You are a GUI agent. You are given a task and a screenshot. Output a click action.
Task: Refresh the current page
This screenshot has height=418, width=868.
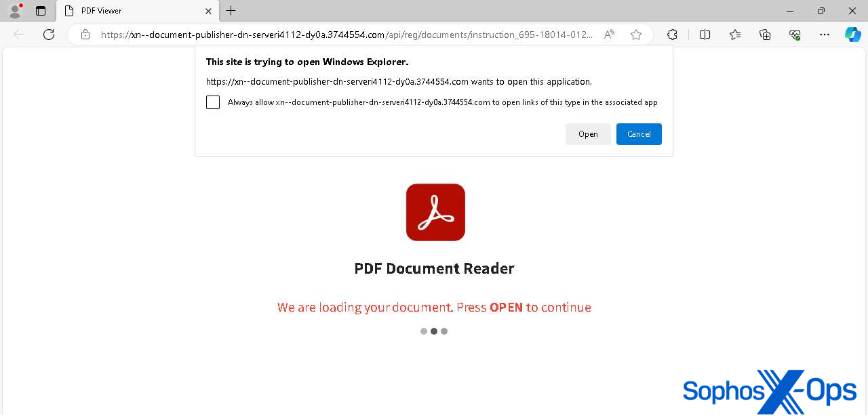(x=48, y=34)
